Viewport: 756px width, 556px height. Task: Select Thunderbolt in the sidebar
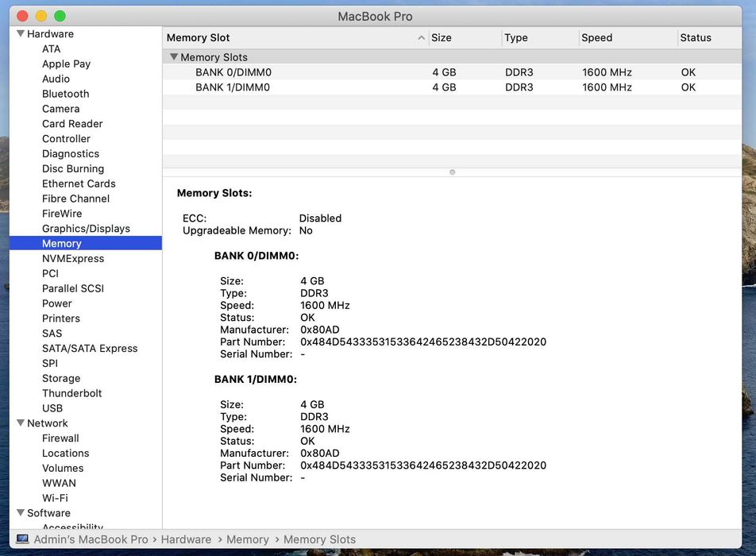[71, 393]
